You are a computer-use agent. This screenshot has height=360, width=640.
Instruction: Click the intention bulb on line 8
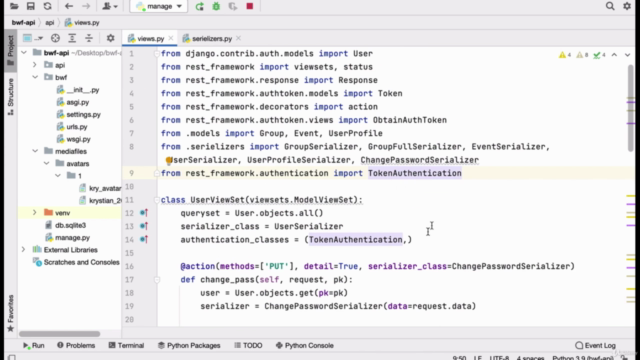click(x=169, y=160)
